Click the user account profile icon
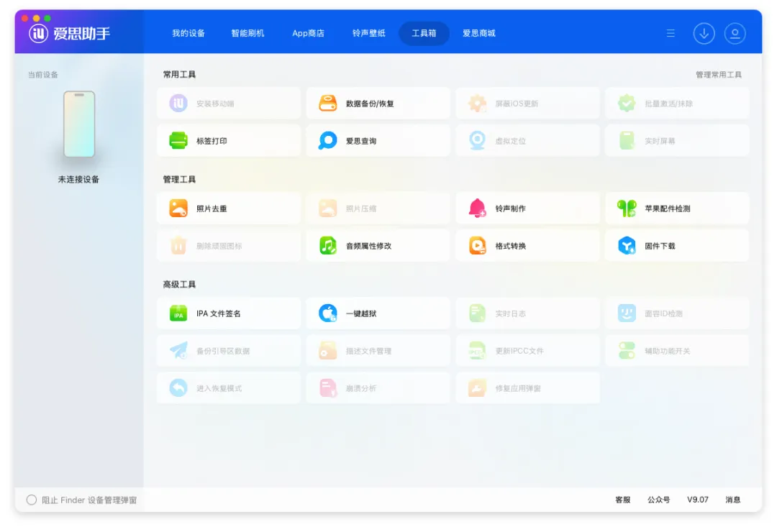The height and width of the screenshot is (532, 777). pos(735,33)
